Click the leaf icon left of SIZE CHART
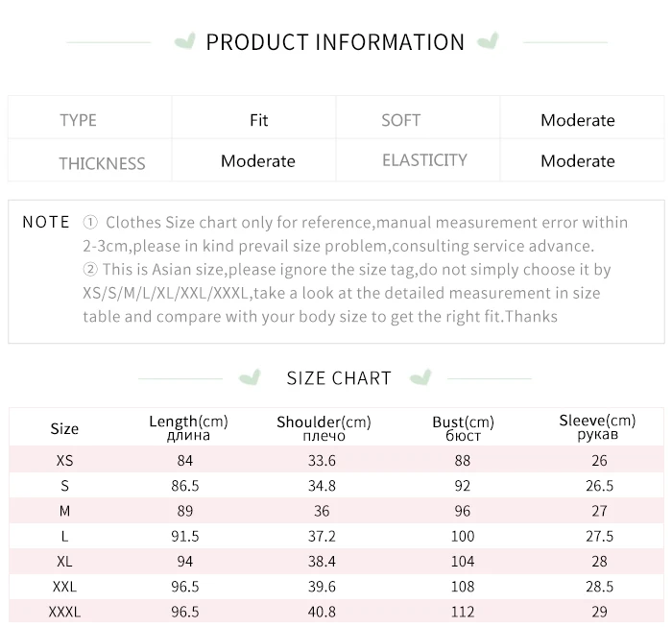Screen dimensions: 672x627 click(250, 377)
